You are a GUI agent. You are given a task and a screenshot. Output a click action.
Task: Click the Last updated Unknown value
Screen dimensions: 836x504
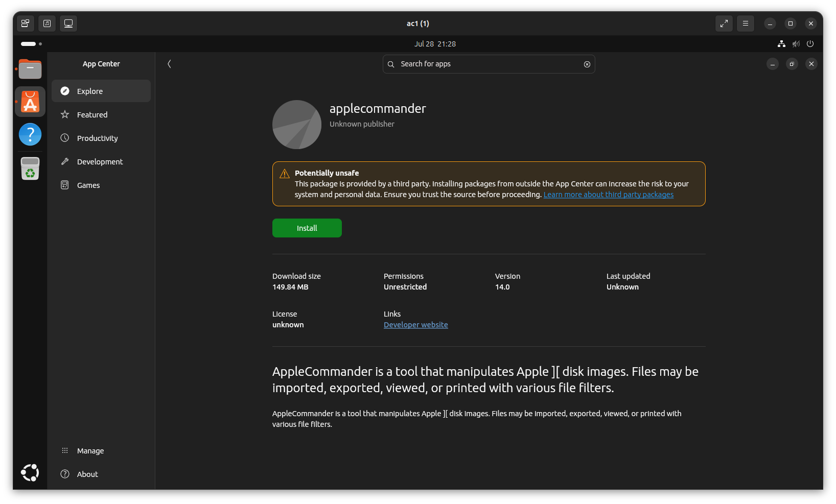click(x=622, y=287)
